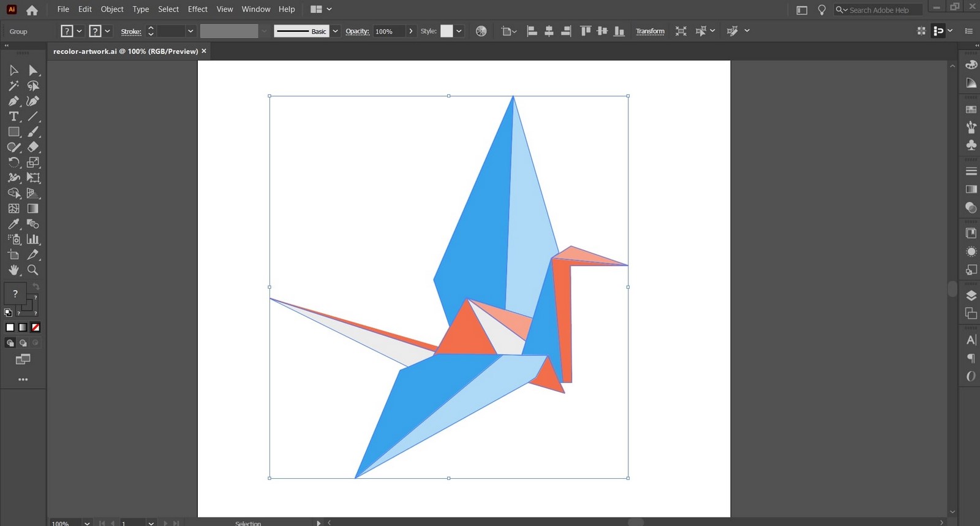Swap fill and stroke arrow
Viewport: 980px width, 526px height.
[x=36, y=286]
